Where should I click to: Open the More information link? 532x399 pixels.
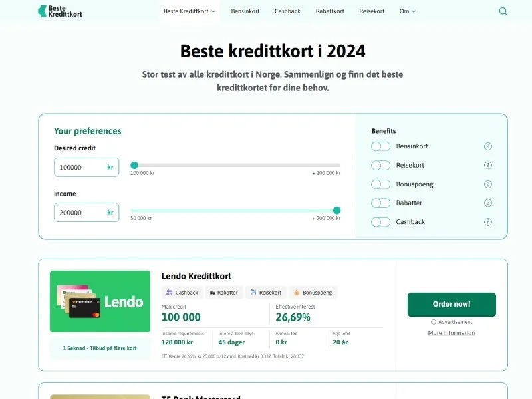452,333
